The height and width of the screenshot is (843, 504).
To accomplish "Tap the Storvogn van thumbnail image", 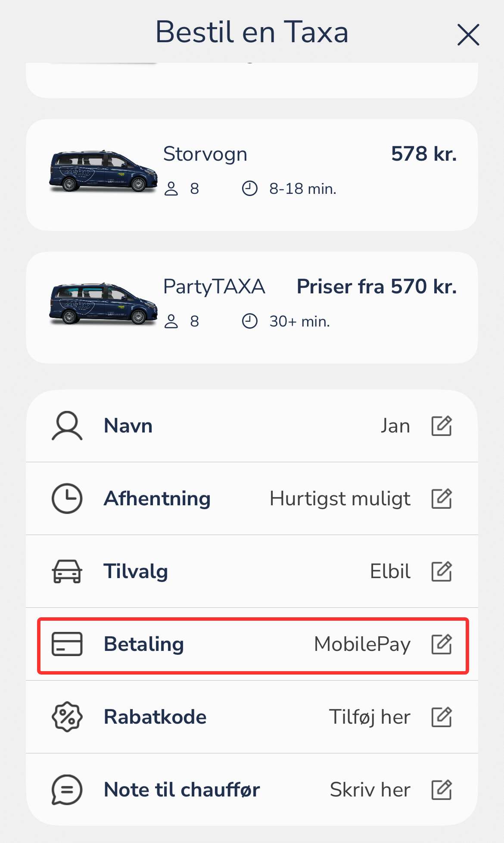I will [x=103, y=171].
